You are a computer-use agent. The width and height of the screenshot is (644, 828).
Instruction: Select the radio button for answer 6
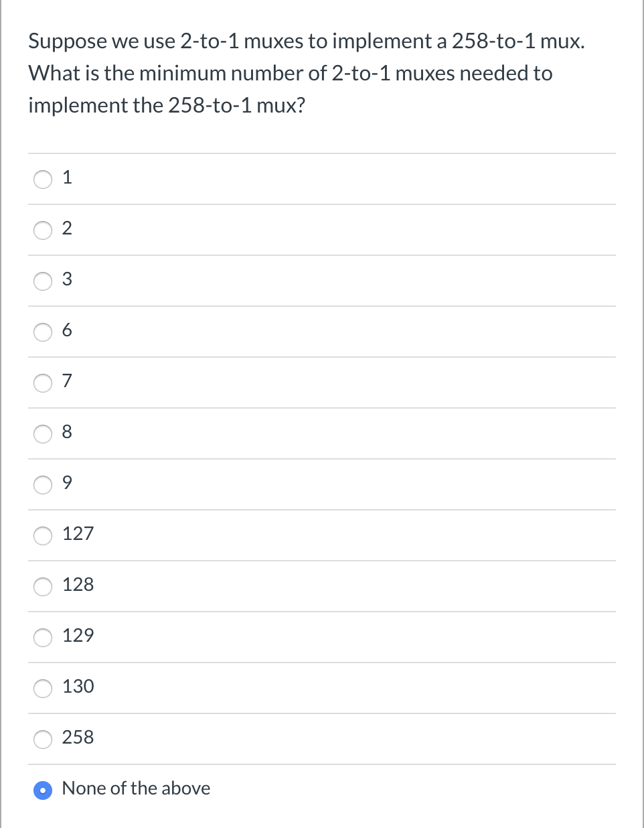coord(43,332)
